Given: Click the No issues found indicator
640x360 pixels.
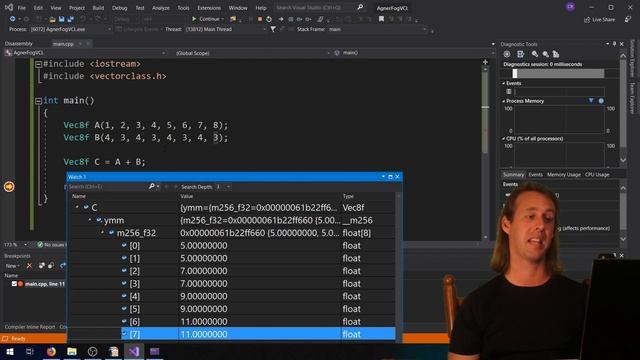Looking at the screenshot, I should pyautogui.click(x=51, y=244).
